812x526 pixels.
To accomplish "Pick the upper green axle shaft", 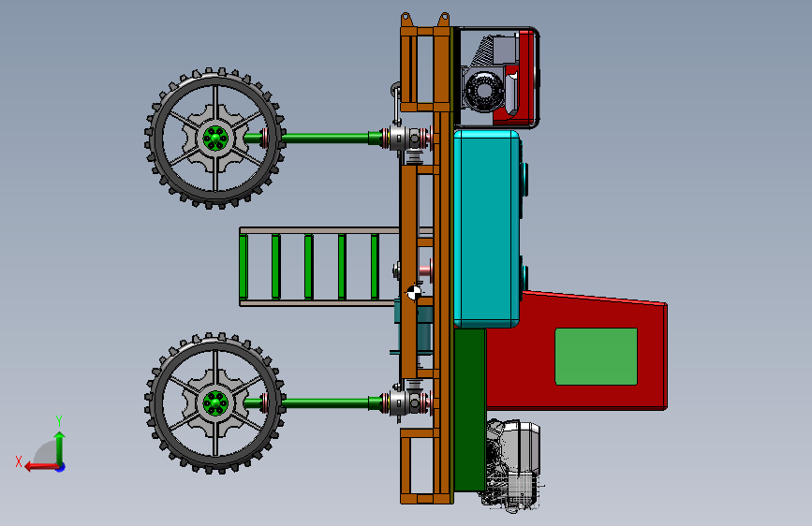I will pos(324,139).
